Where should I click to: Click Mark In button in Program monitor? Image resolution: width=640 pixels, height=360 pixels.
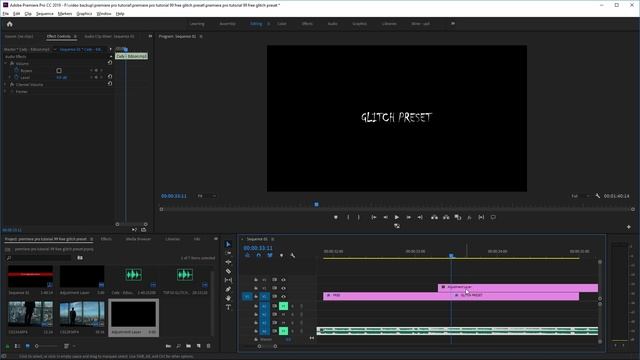point(348,217)
